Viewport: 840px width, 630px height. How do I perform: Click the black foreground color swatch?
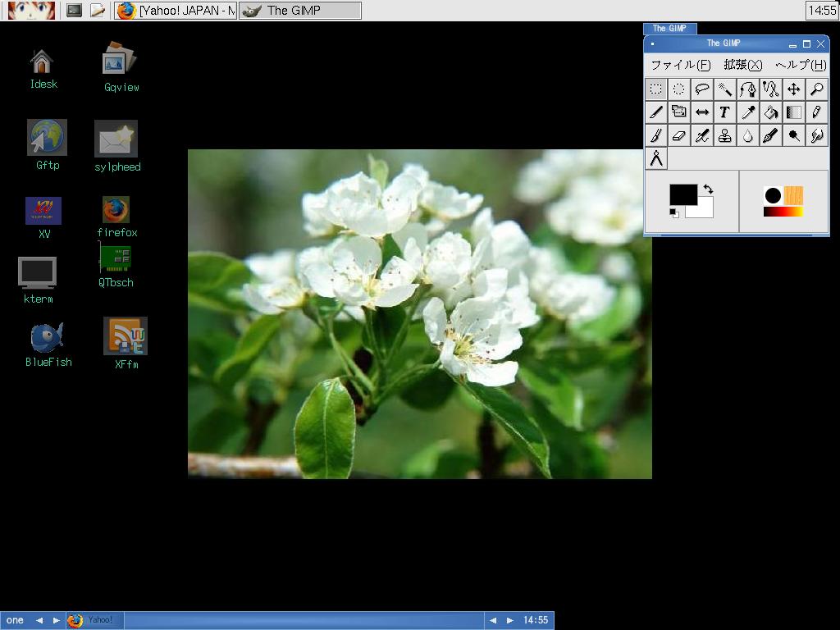click(682, 194)
